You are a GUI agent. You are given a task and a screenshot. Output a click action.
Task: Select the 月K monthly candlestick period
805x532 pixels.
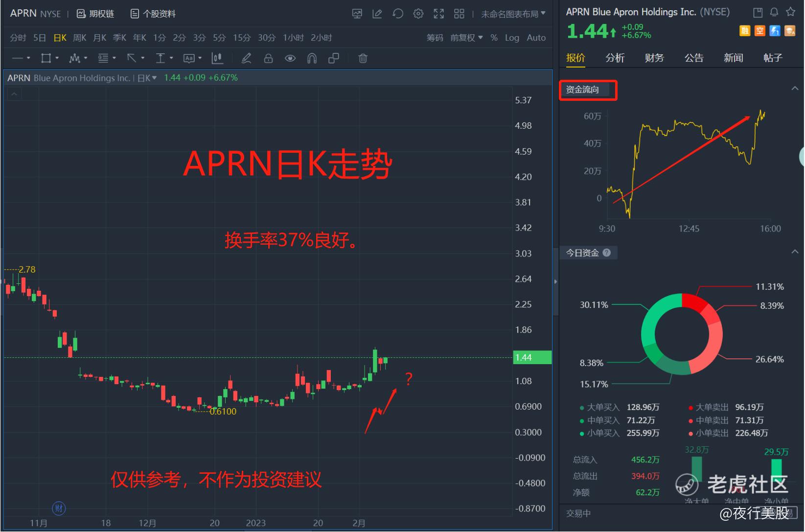[99, 38]
